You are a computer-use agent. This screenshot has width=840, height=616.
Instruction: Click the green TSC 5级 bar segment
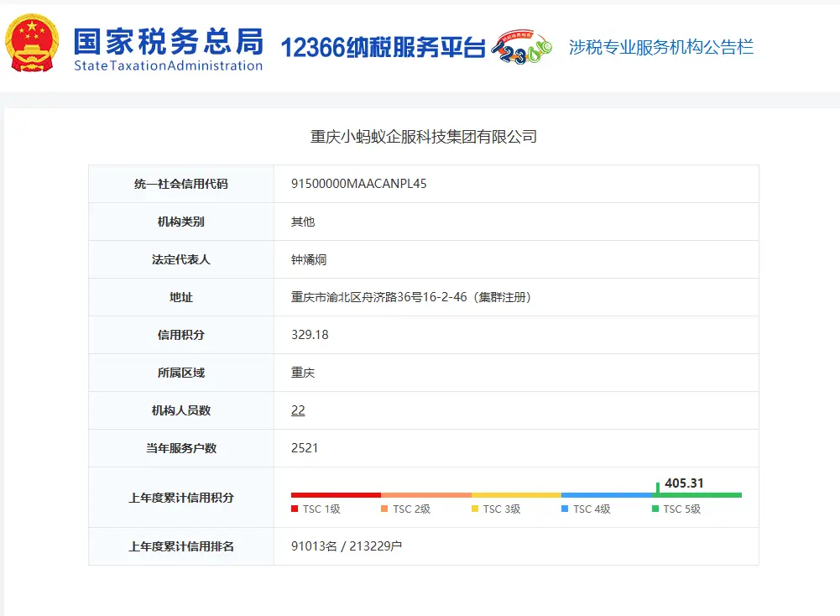[x=697, y=495]
